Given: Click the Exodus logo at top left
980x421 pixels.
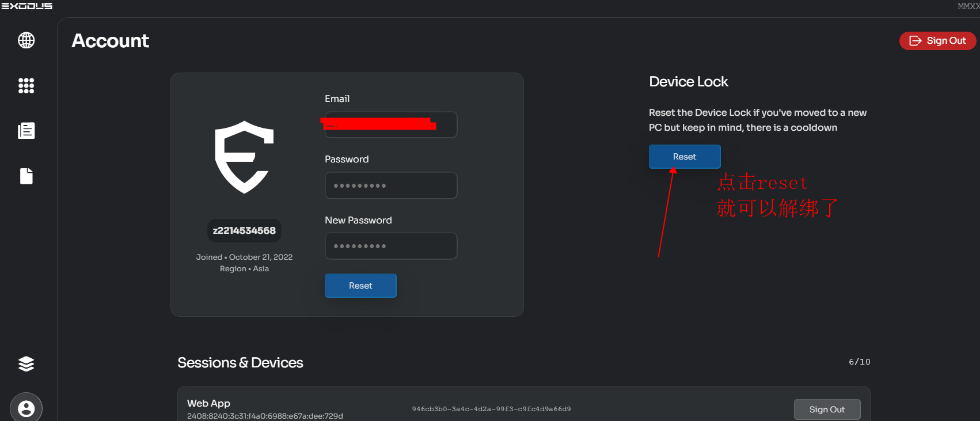Looking at the screenshot, I should click(x=26, y=6).
